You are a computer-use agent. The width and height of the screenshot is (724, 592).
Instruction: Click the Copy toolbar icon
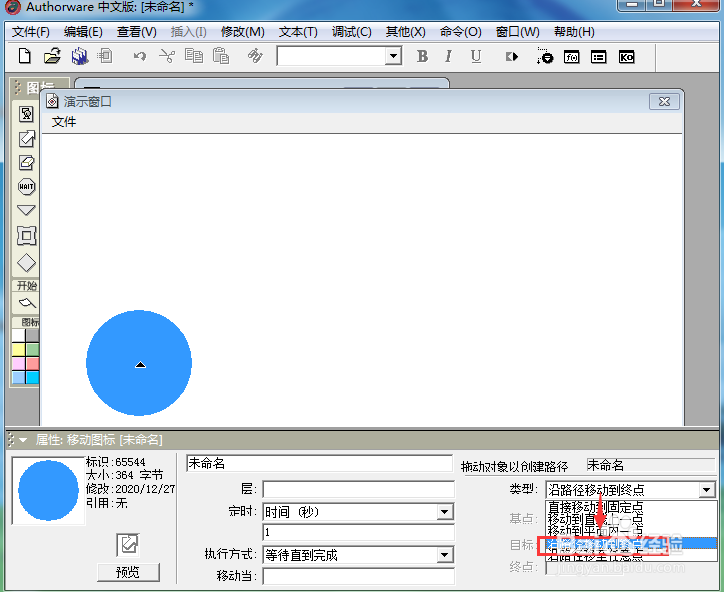click(194, 56)
